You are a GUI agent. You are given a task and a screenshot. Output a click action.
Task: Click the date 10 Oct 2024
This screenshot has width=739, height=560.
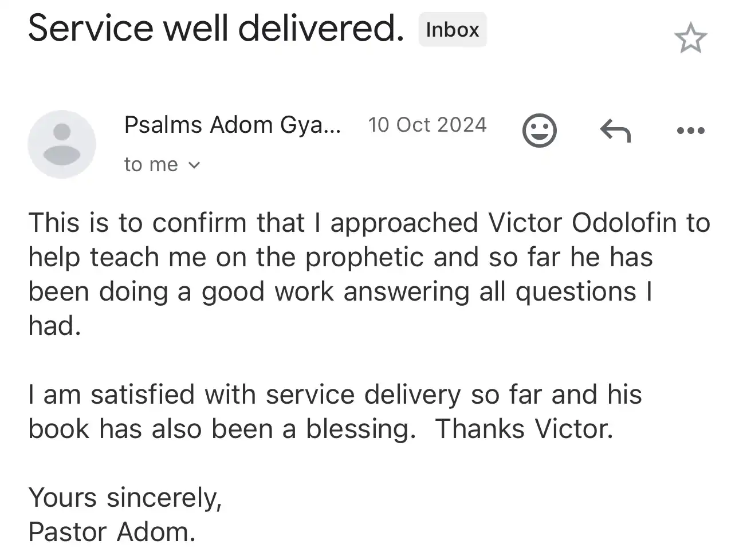point(427,125)
